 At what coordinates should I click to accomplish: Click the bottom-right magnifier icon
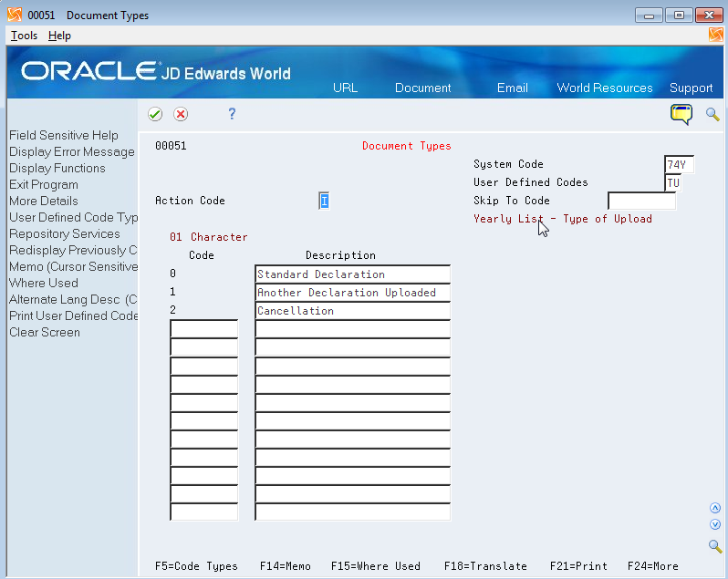pyautogui.click(x=715, y=546)
